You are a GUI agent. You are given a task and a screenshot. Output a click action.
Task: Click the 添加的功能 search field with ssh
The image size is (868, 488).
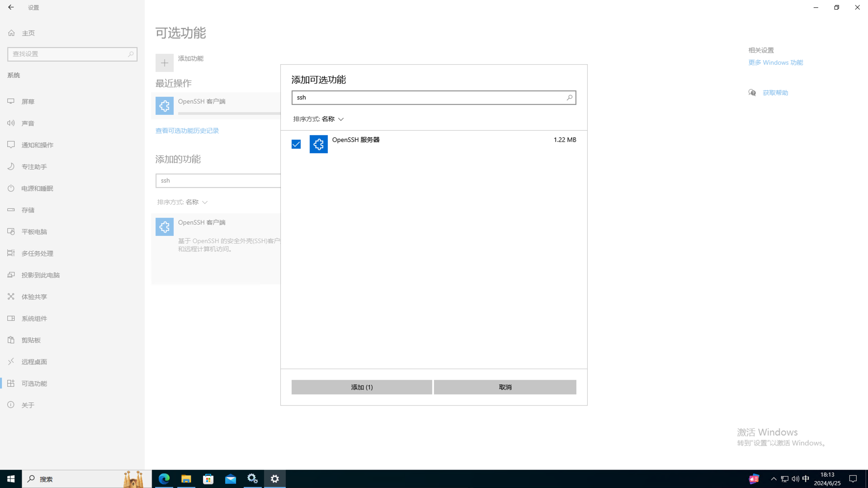(218, 181)
